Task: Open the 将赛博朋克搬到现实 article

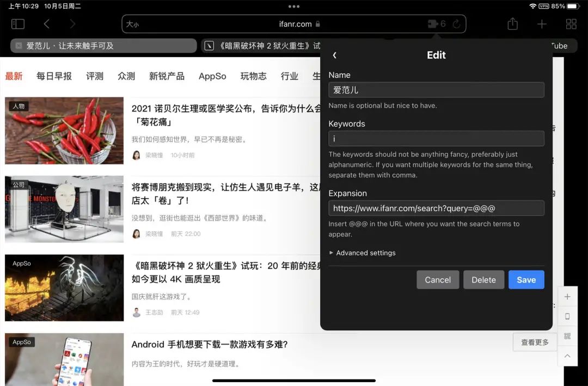Action: pos(226,194)
